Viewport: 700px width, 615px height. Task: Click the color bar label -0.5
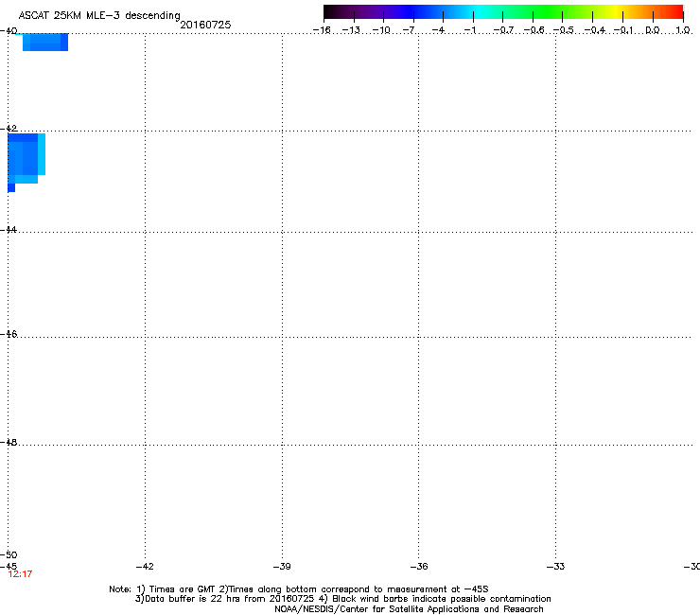564,30
